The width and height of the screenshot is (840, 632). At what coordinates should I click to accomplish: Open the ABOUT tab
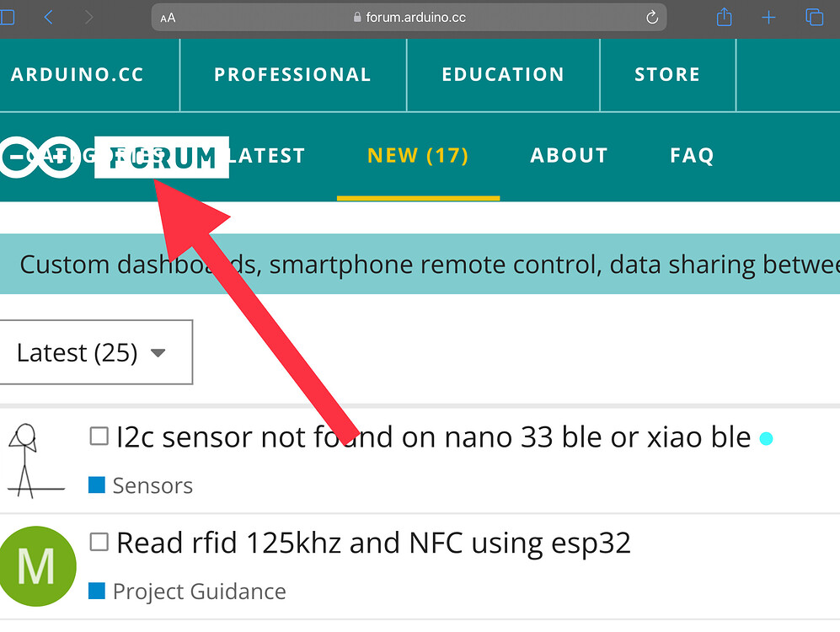tap(569, 155)
